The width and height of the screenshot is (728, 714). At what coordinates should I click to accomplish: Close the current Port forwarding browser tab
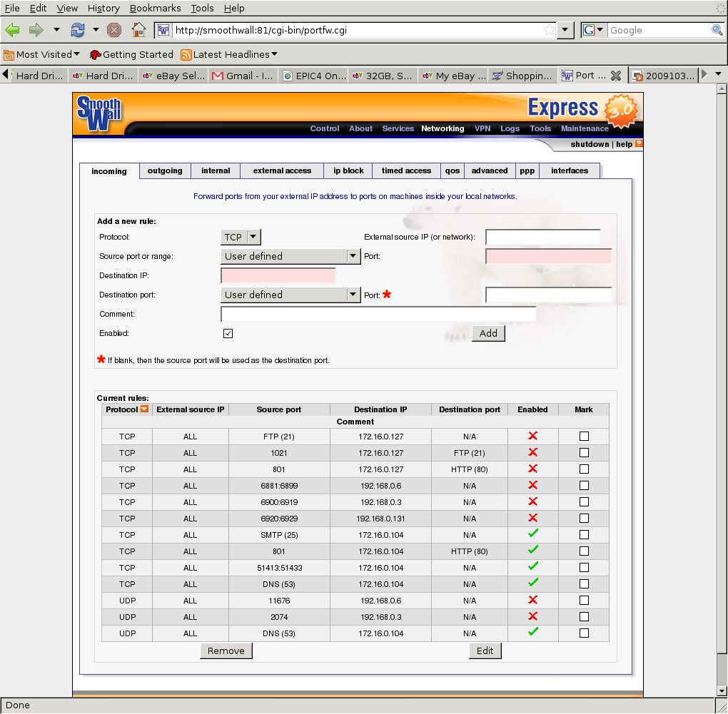[x=617, y=76]
